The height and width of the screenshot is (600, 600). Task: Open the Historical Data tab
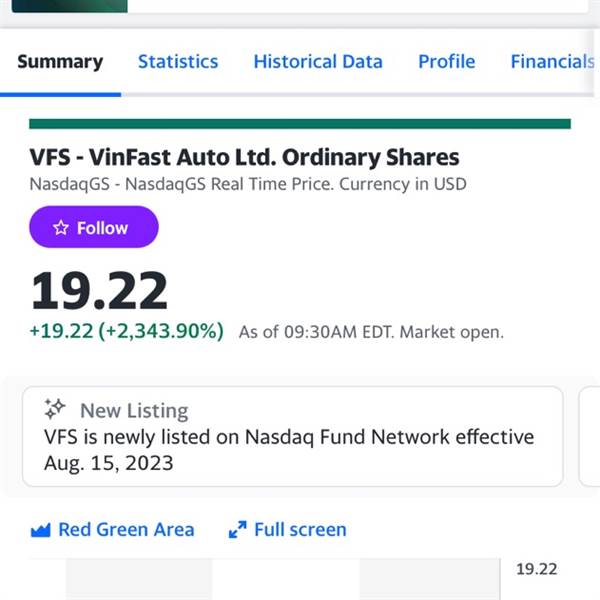[318, 62]
